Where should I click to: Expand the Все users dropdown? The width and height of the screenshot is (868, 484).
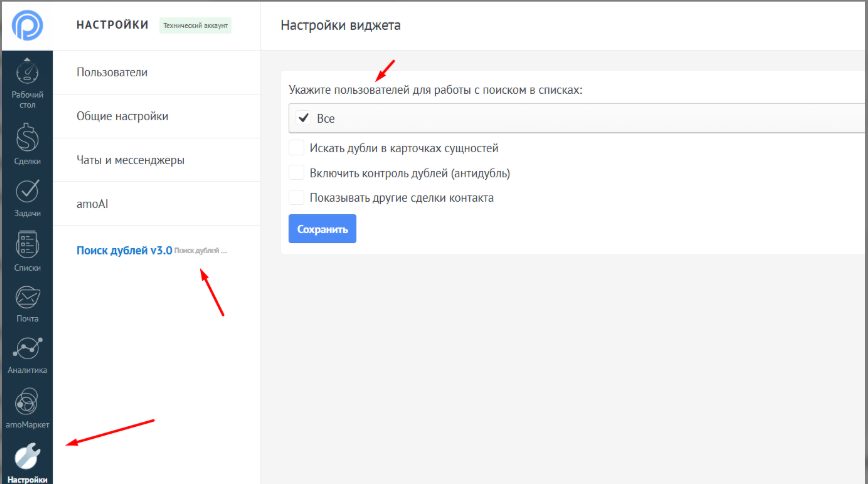575,118
